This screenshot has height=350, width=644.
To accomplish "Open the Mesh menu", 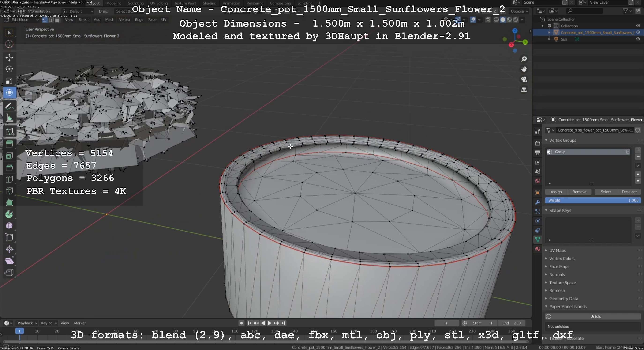I will pyautogui.click(x=109, y=20).
